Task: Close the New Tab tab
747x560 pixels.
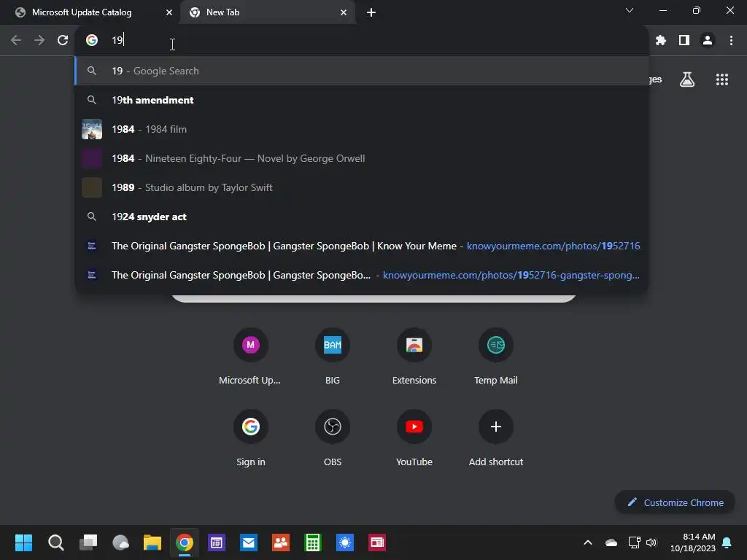Action: point(344,12)
